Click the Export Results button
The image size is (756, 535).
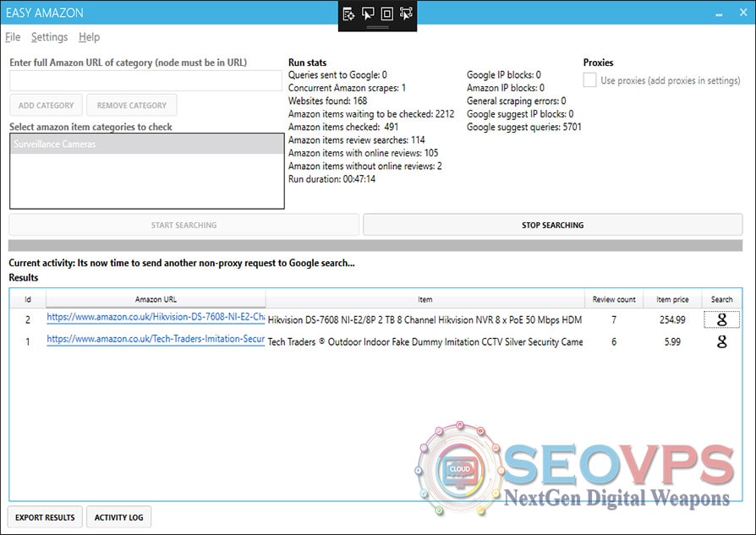[45, 517]
